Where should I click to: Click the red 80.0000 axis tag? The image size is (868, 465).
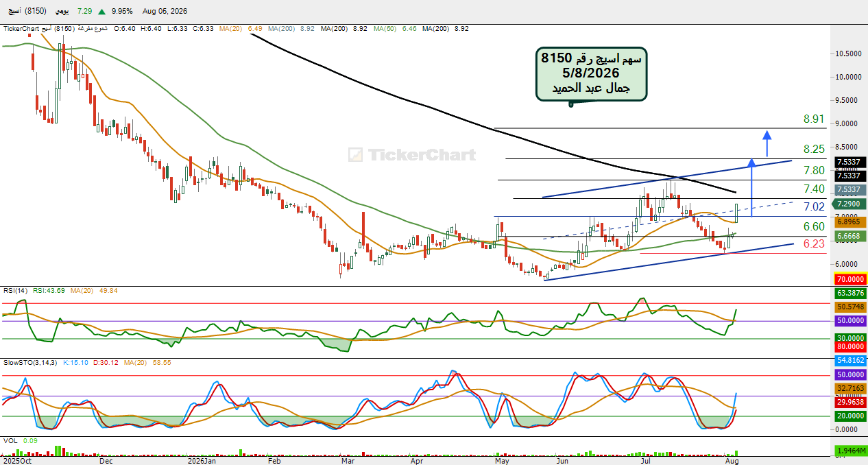tap(850, 346)
